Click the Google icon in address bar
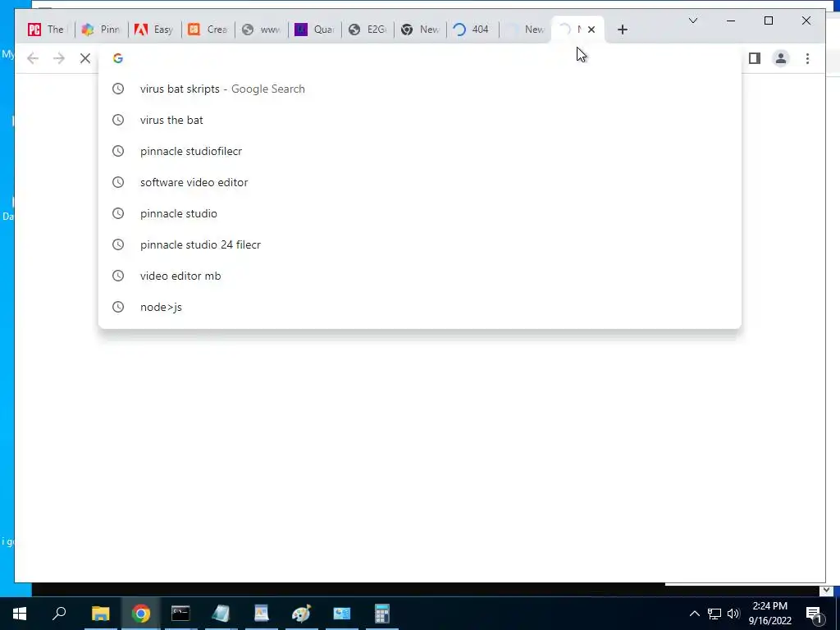The width and height of the screenshot is (840, 630). [x=118, y=58]
